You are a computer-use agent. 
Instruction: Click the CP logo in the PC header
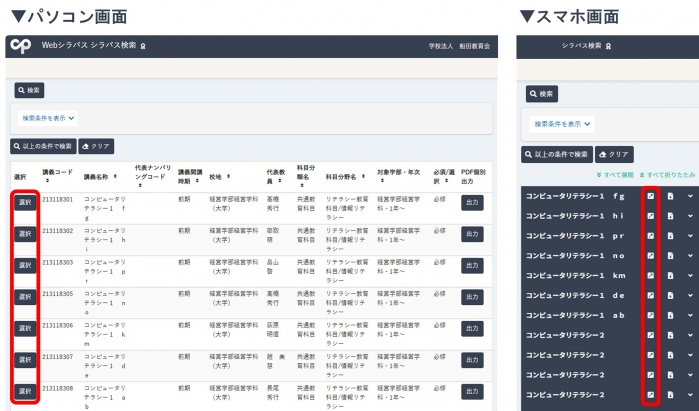point(21,47)
